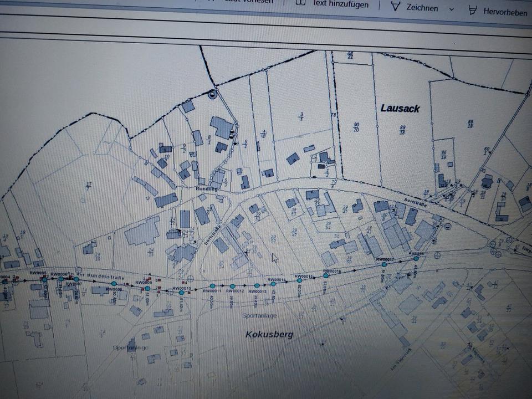The image size is (532, 399).
Task: Click the Kokusberg area label
Action: point(268,334)
